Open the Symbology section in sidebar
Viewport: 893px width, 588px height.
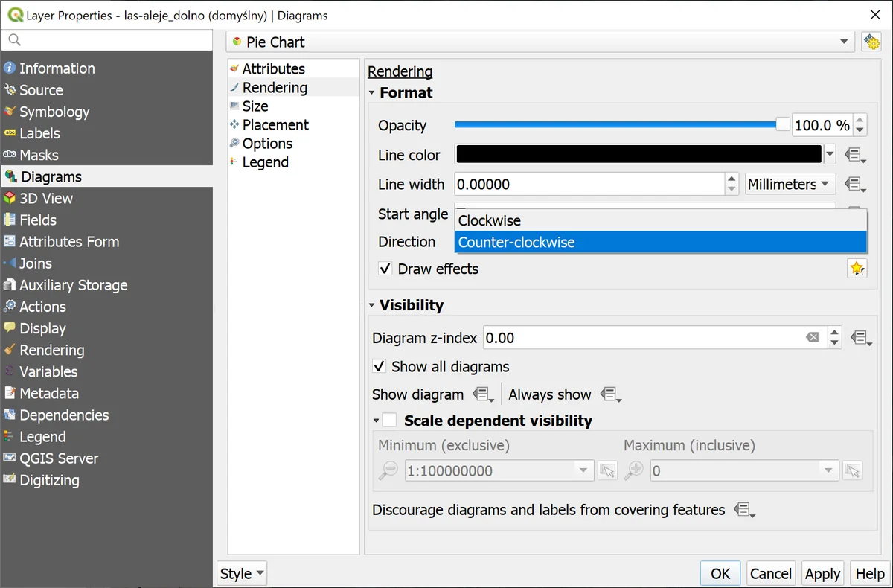click(x=54, y=112)
